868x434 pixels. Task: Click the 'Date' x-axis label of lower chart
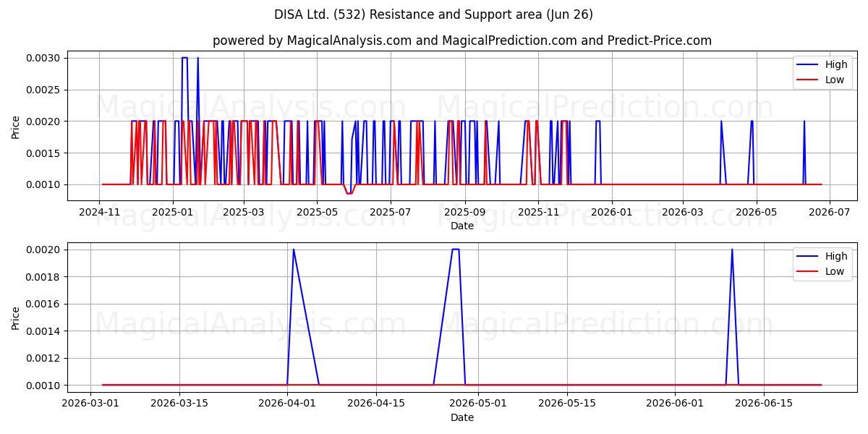coord(462,417)
